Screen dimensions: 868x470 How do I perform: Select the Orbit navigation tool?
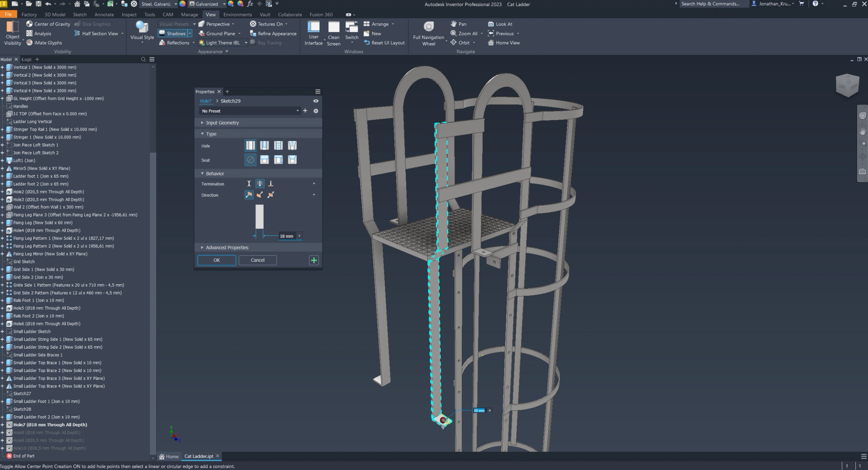click(463, 43)
